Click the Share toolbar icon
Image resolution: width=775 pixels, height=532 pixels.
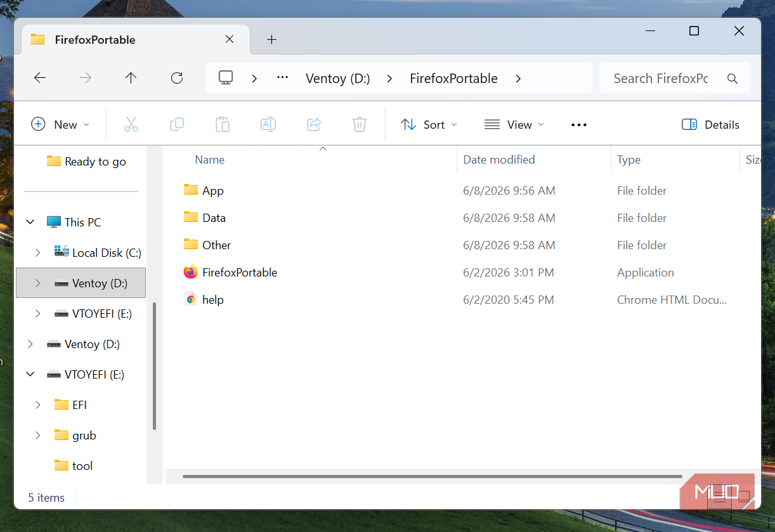[x=314, y=124]
